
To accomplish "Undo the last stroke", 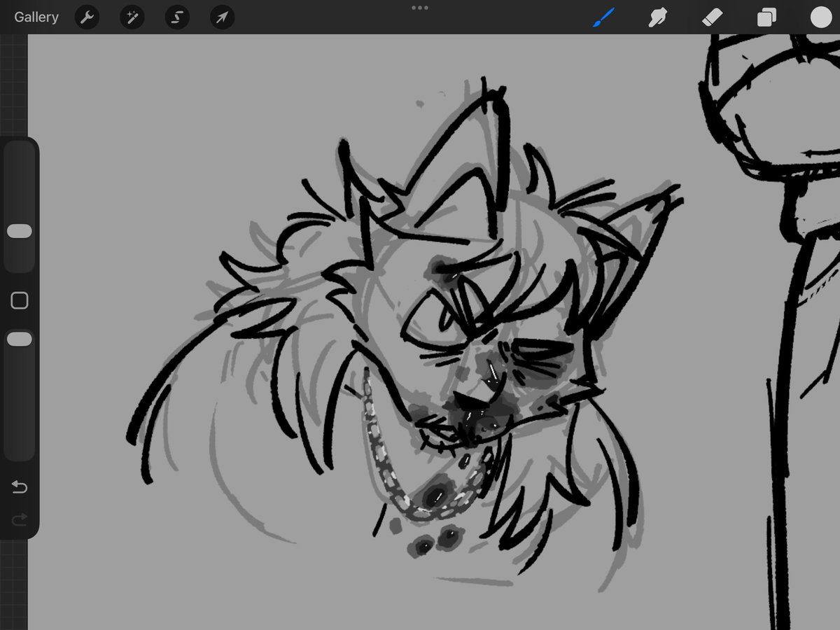I will (20, 486).
